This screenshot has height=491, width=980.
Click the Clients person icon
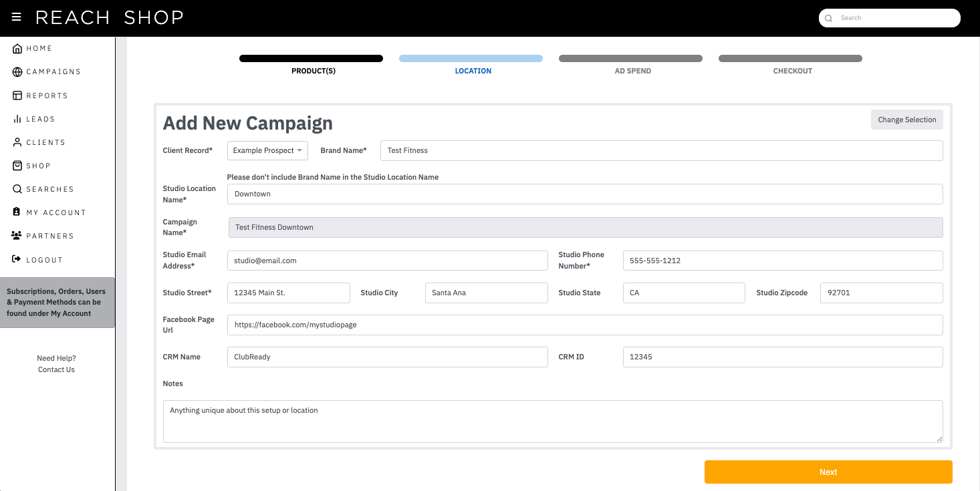(x=17, y=142)
